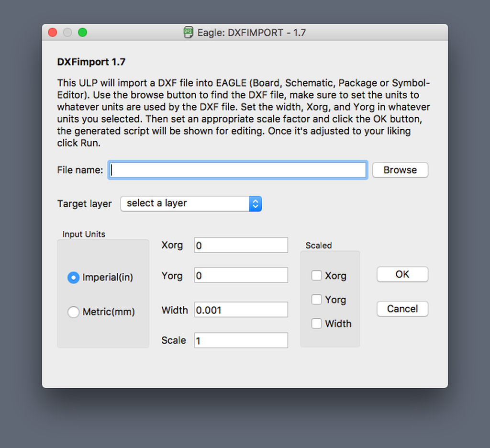Click the DXFimport 1.7 heading
The image size is (490, 448).
pos(91,62)
